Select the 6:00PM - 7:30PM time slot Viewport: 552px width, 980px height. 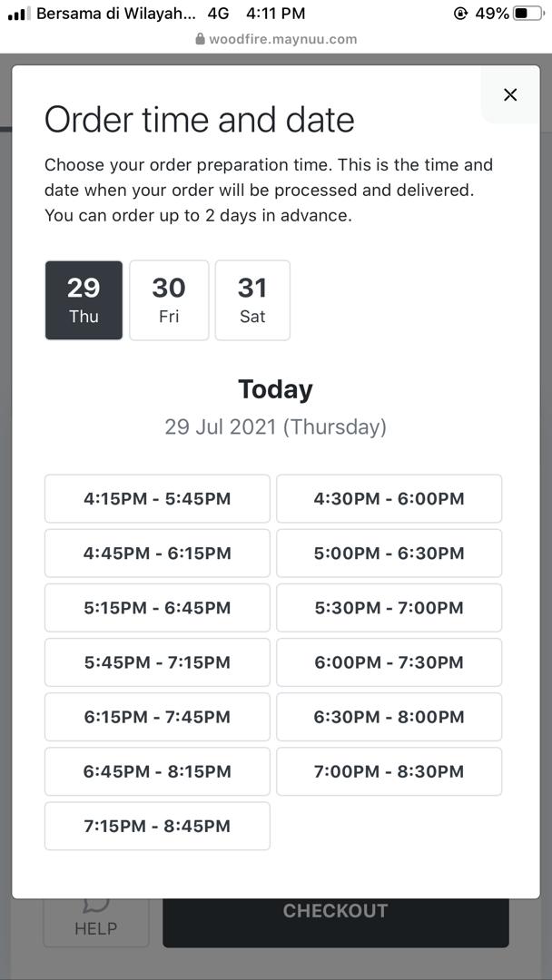click(389, 662)
